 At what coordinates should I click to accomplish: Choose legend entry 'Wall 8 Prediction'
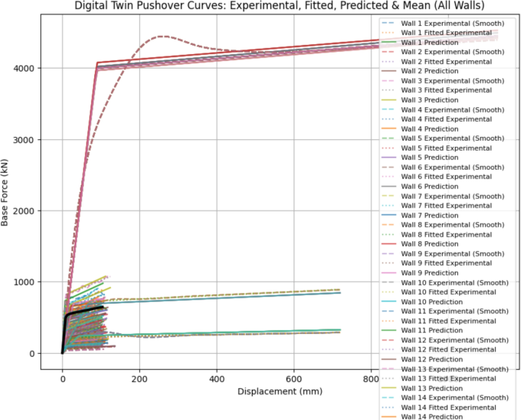tap(420, 244)
